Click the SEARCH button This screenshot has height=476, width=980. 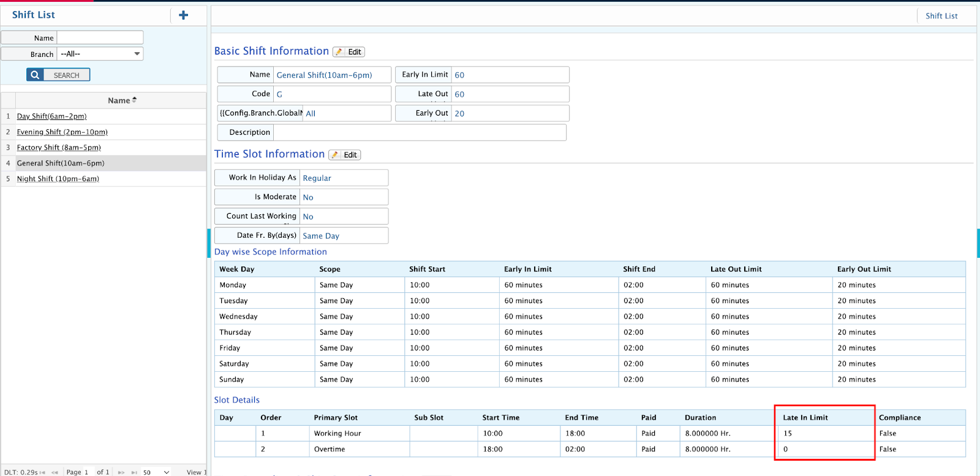click(58, 75)
